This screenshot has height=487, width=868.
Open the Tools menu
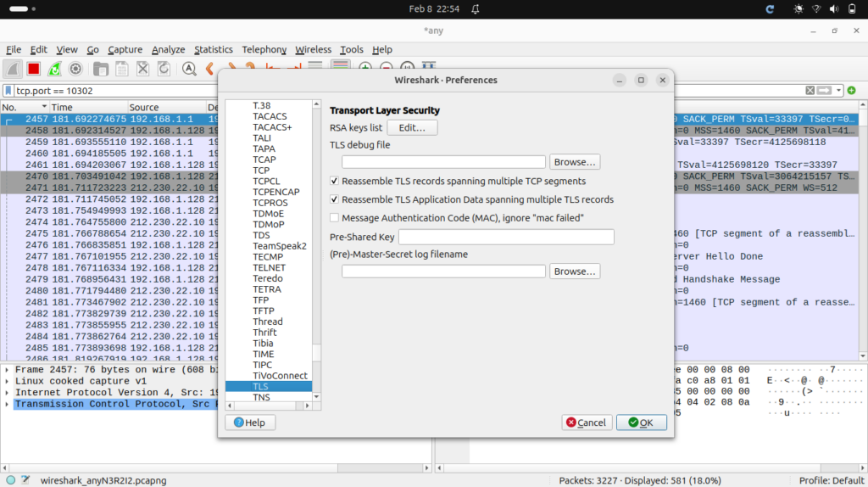click(352, 49)
